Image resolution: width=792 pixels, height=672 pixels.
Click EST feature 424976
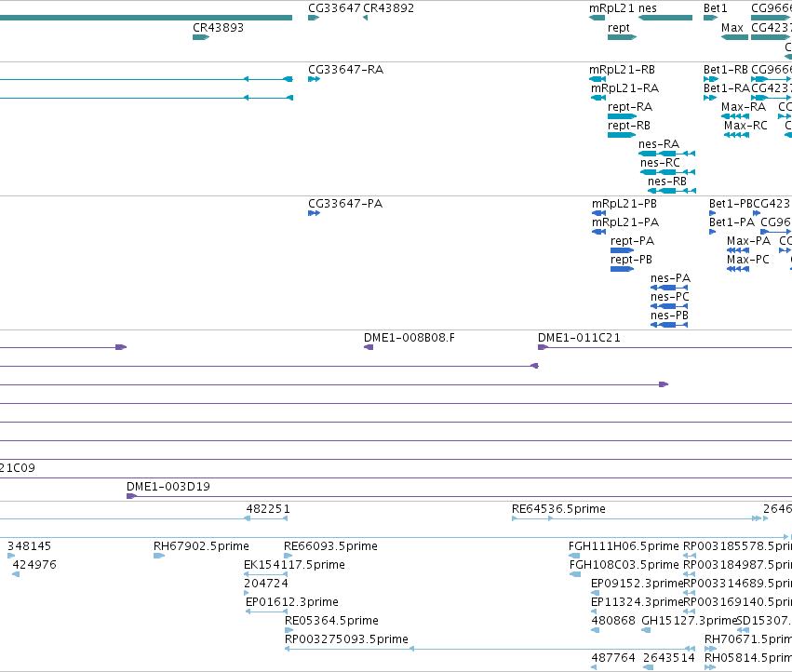coord(16,574)
